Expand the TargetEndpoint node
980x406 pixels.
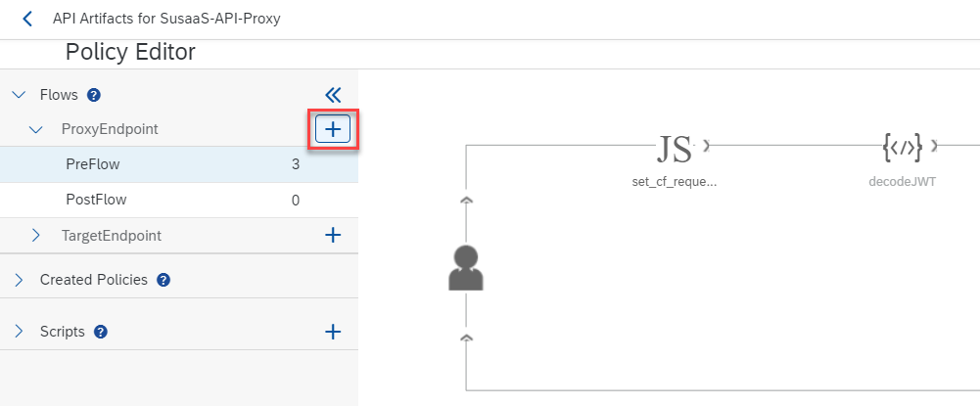(36, 236)
